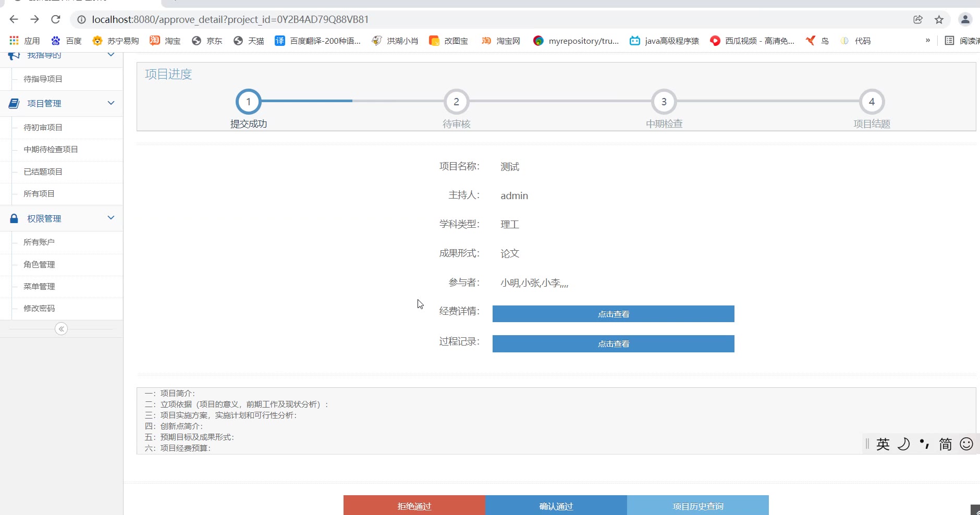Switch IME to moon half-width mode
This screenshot has height=515, width=980.
(x=903, y=444)
